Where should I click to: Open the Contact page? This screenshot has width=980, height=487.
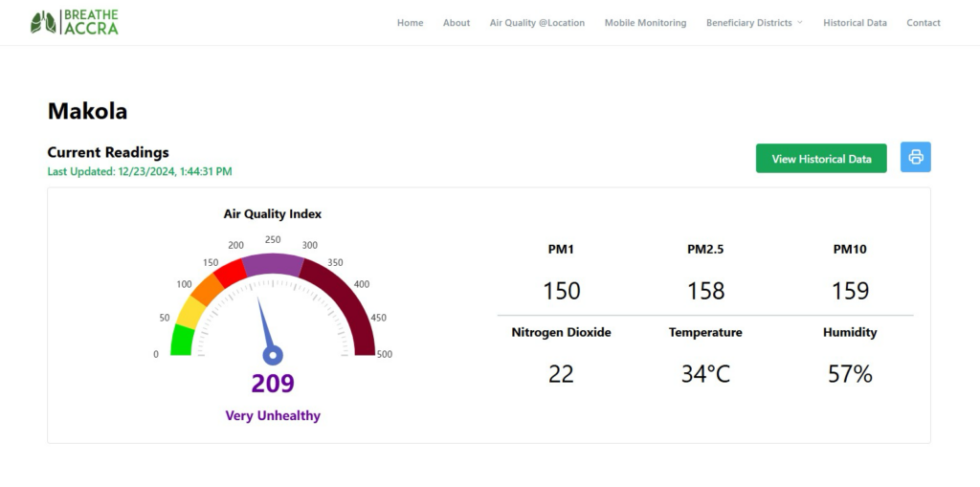(x=924, y=23)
